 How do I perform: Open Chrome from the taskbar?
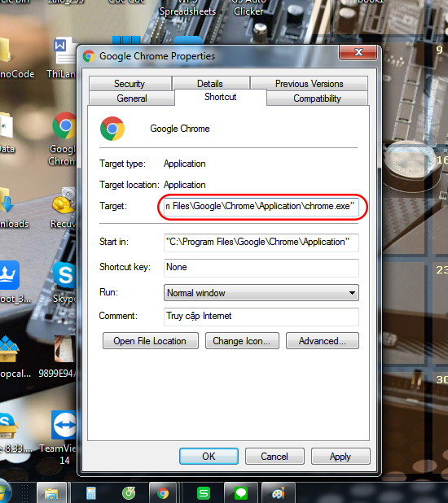(163, 493)
